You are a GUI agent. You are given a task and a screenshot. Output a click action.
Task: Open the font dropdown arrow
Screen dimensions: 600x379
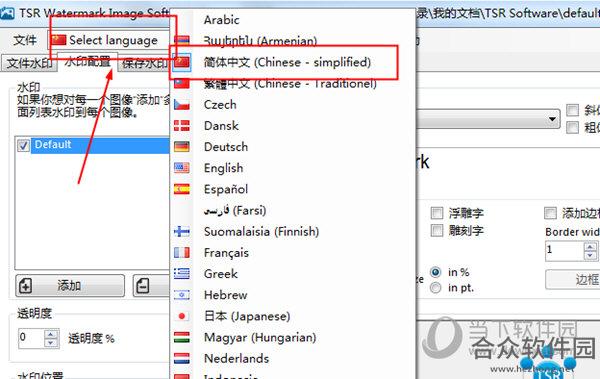[x=552, y=119]
